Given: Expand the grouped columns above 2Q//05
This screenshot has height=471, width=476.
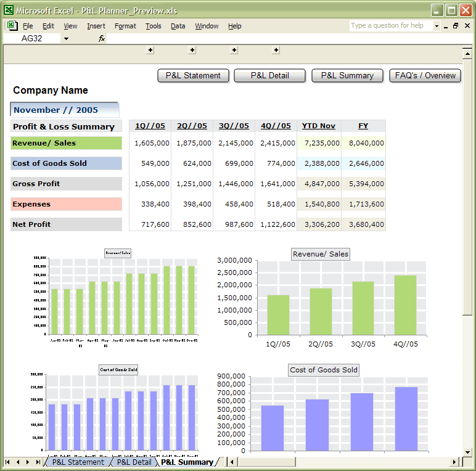Looking at the screenshot, I should [x=192, y=50].
